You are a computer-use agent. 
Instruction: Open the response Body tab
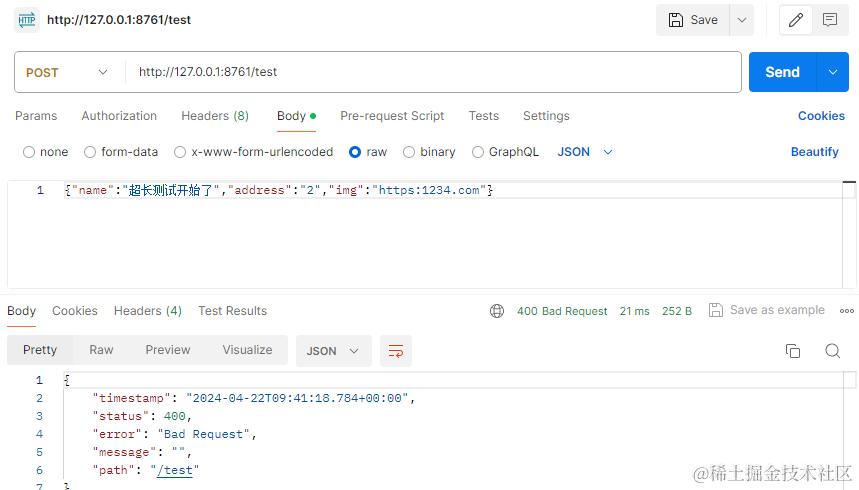pyautogui.click(x=21, y=311)
